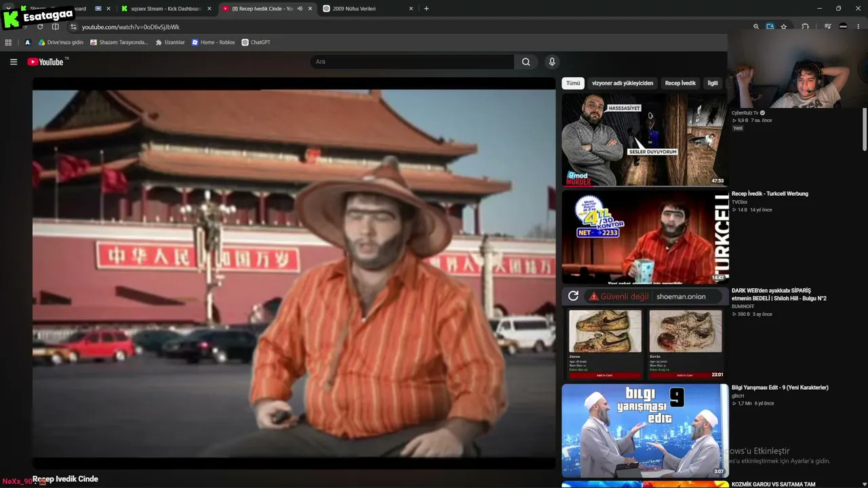Open the ChatGPT bookmark

256,42
